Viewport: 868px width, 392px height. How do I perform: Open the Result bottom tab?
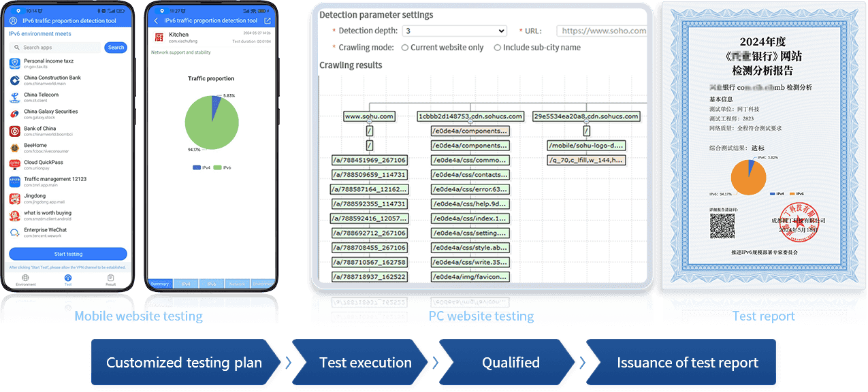tap(110, 280)
